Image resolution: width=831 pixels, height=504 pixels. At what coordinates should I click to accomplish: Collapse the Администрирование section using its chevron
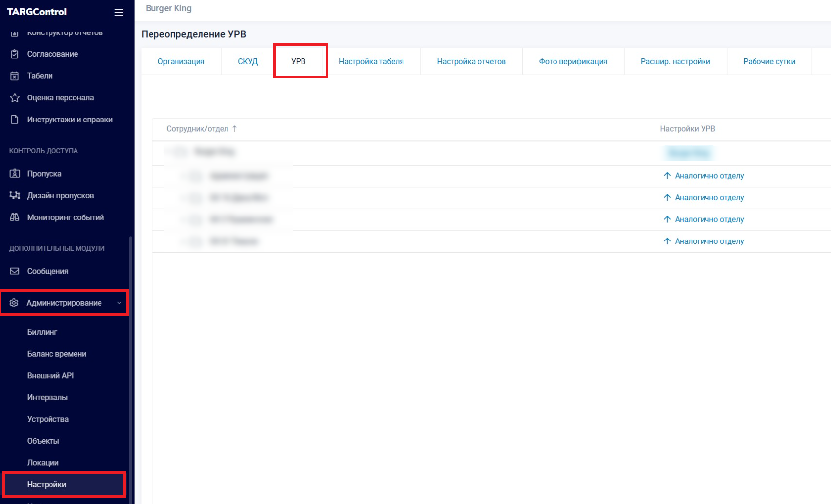(x=119, y=303)
